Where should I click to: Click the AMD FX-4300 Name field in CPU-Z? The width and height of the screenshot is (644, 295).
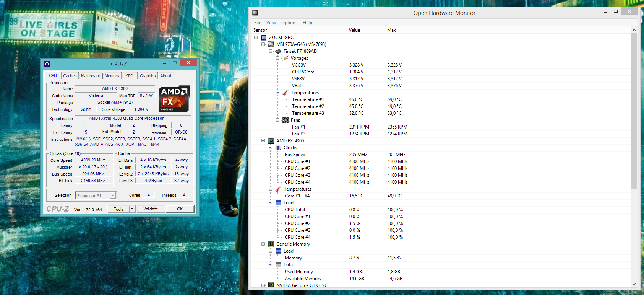pos(115,88)
